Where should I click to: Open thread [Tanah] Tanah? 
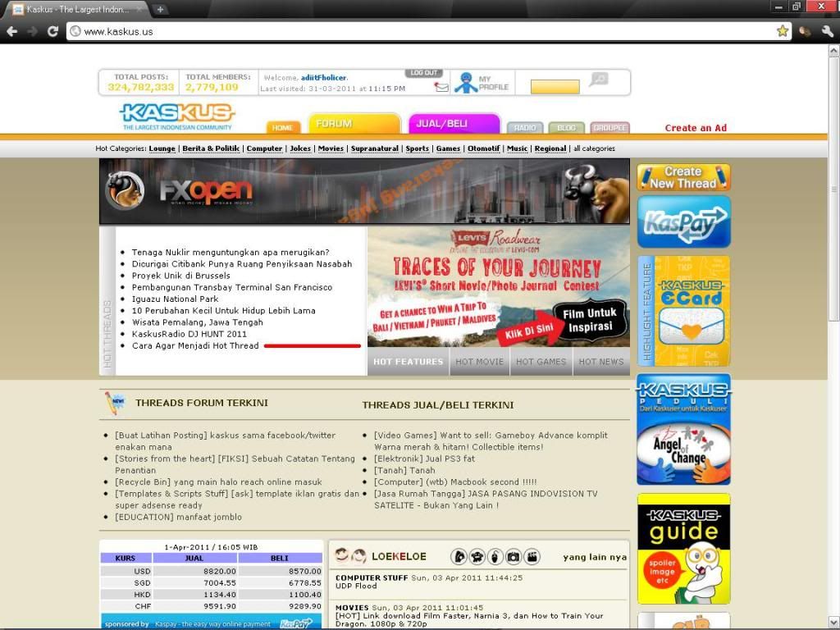(404, 470)
